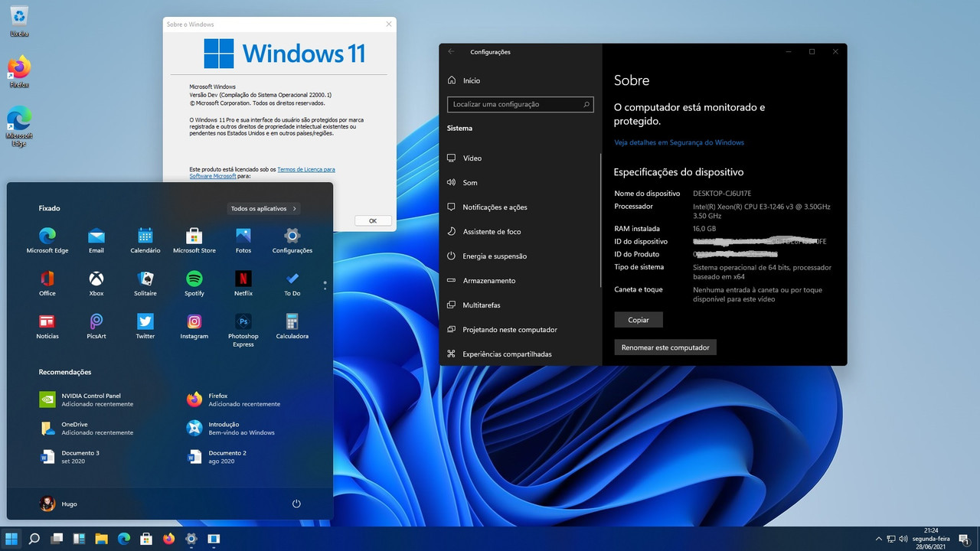The width and height of the screenshot is (980, 551).
Task: Open the Xbox app
Action: (x=96, y=283)
